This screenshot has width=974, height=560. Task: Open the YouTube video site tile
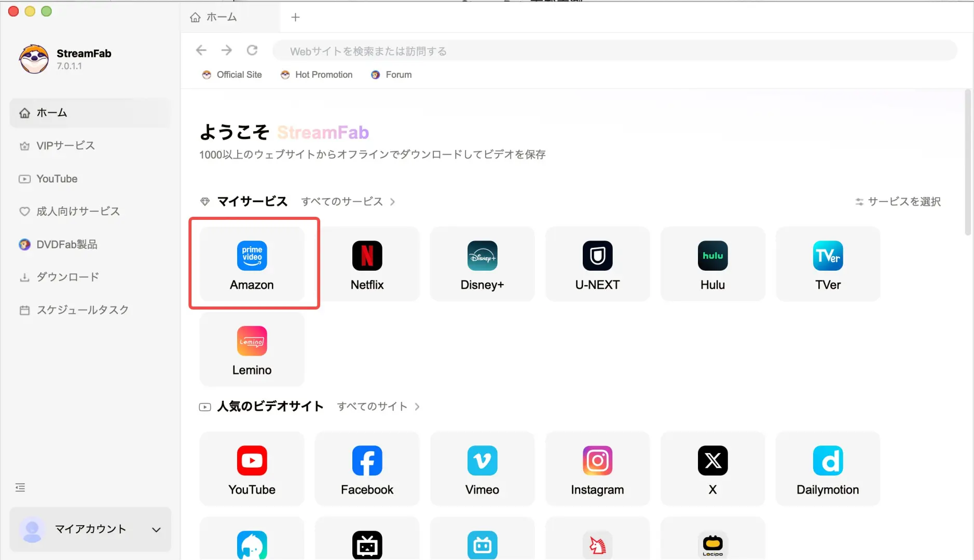252,469
